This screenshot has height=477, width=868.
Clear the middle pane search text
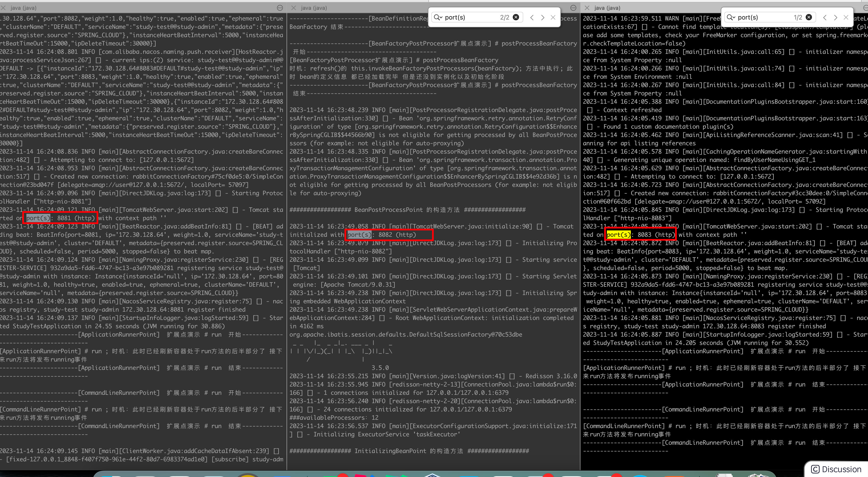click(x=516, y=17)
